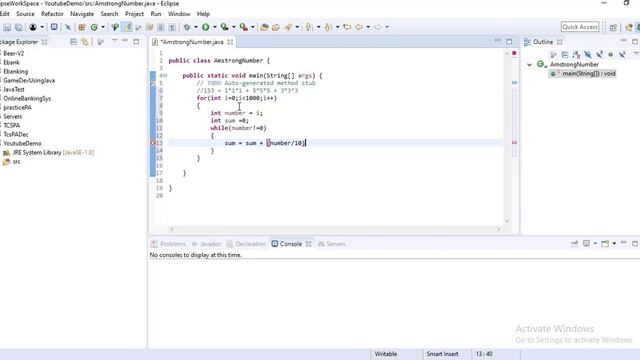
Task: Open the Navigate menu
Action: (82, 14)
